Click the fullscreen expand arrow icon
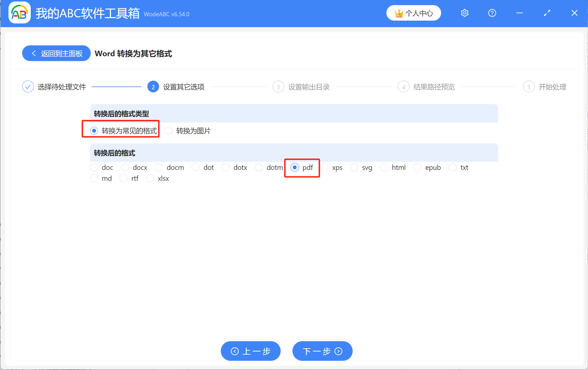Screen dimensions: 588x370 pyautogui.click(x=547, y=13)
